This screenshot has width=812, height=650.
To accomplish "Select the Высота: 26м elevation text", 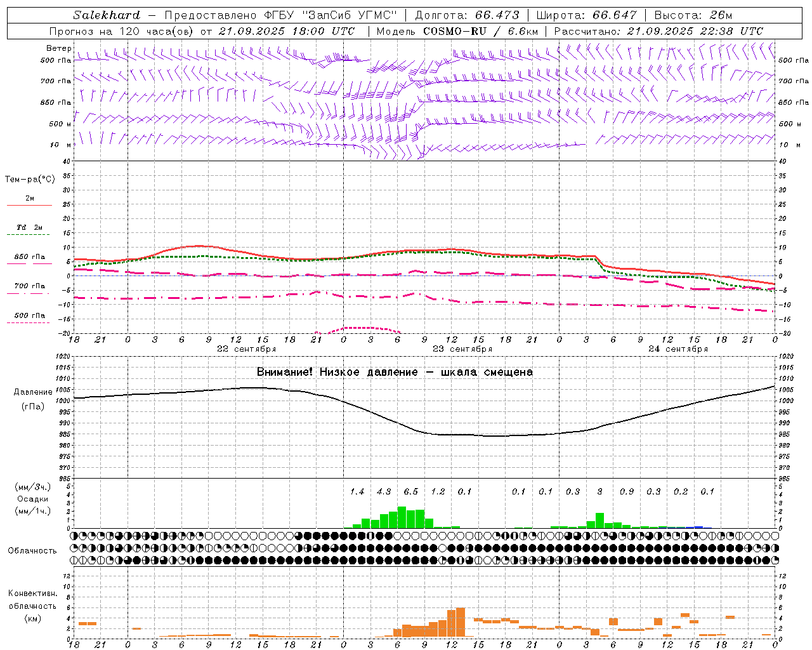I will tap(693, 15).
